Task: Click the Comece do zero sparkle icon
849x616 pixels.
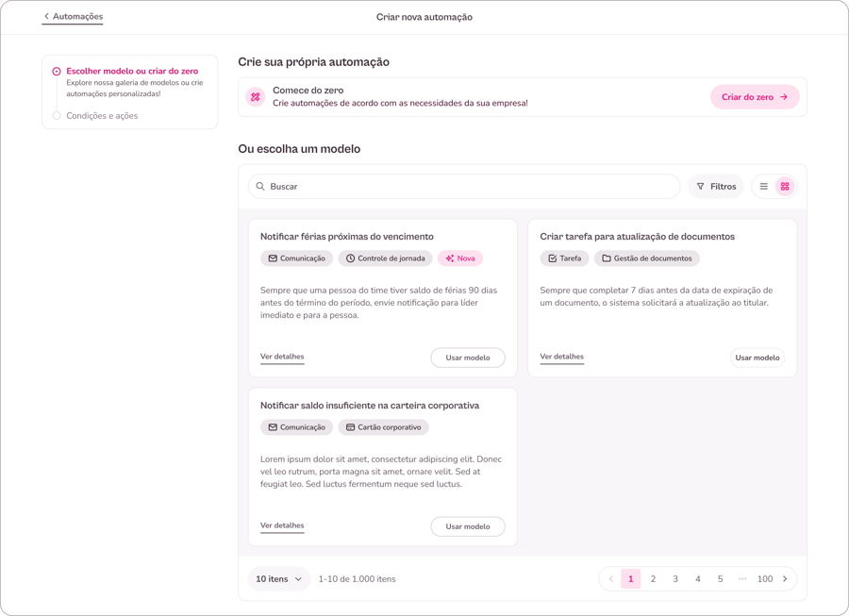Action: [x=255, y=97]
